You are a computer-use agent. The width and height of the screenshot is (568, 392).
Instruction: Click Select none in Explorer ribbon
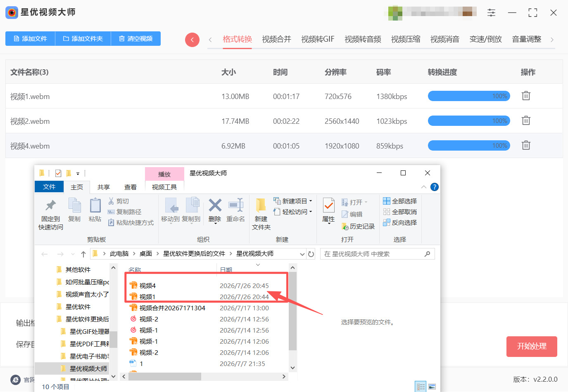(x=400, y=212)
